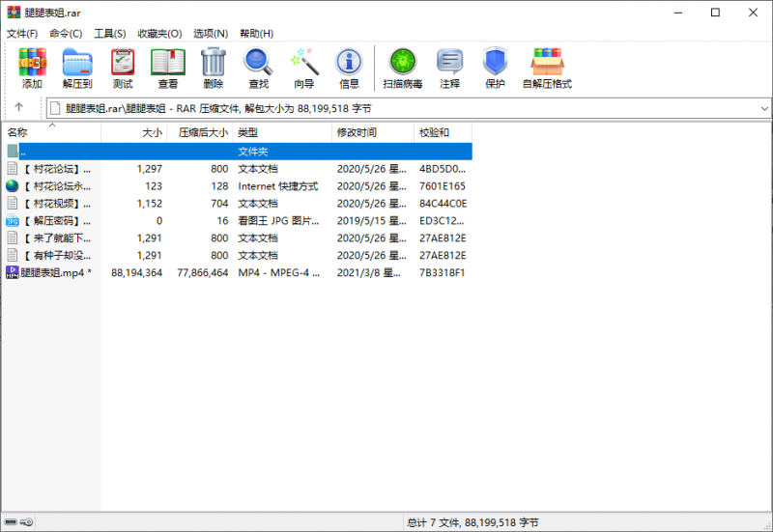The image size is (773, 532).
Task: Click the 添加 (Add) toolbar icon
Action: pos(32,68)
